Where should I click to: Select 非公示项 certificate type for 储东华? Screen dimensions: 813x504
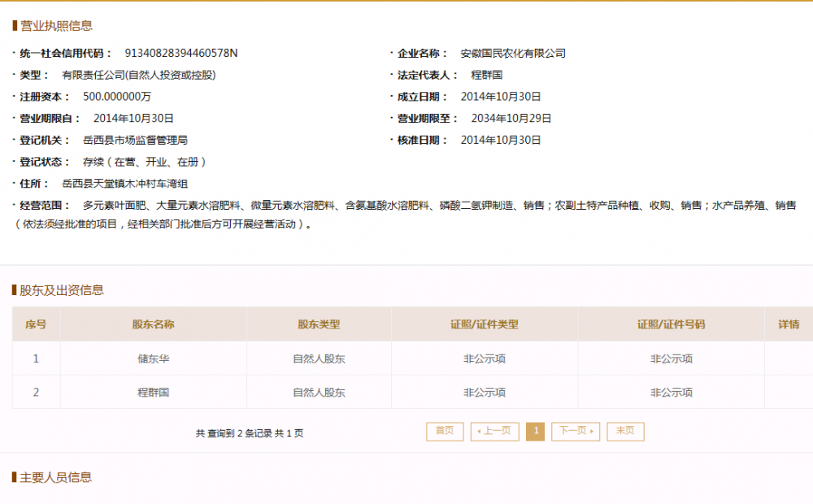coord(485,358)
